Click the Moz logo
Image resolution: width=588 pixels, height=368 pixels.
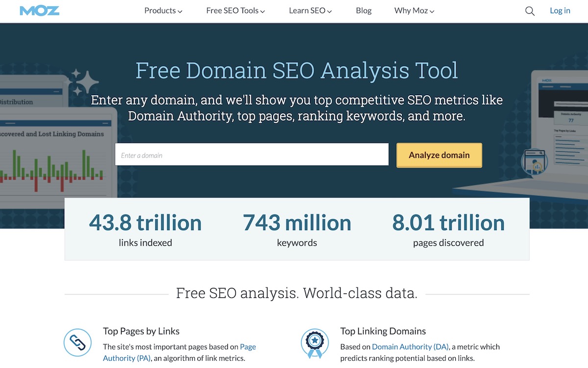pos(40,11)
